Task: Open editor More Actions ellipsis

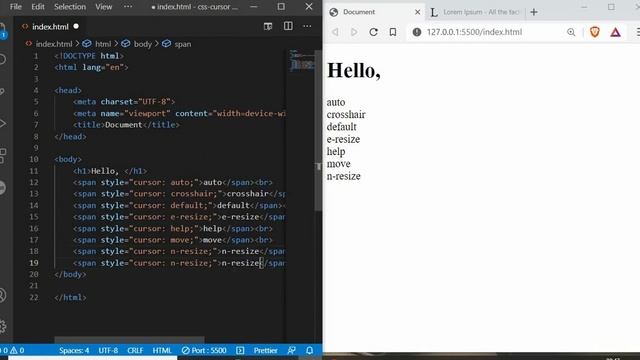Action: coord(307,27)
